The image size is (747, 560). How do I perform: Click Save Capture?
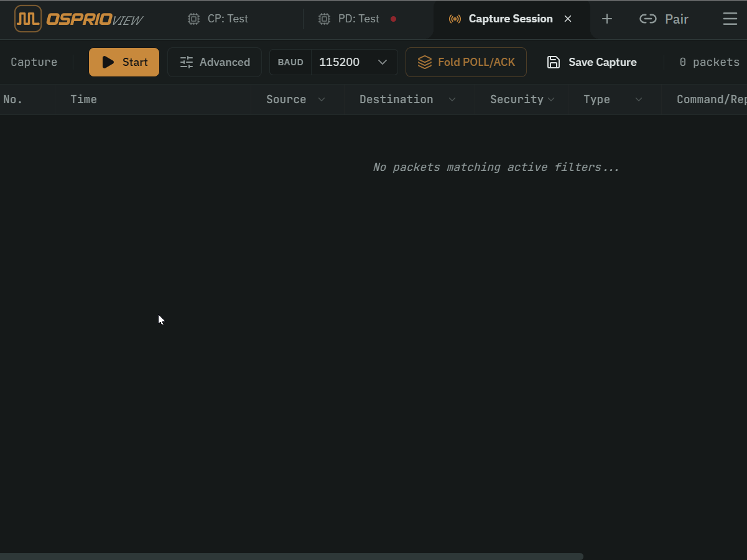(x=592, y=62)
